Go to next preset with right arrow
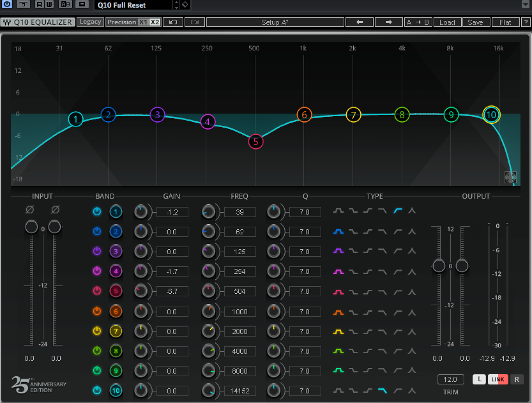This screenshot has width=532, height=403. (389, 22)
